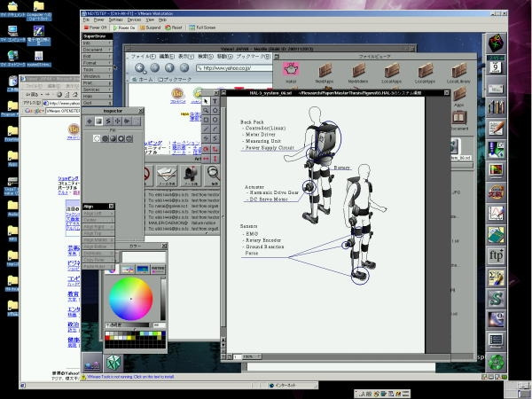Open the Tools submenu in SuperDraw menu

point(98,70)
